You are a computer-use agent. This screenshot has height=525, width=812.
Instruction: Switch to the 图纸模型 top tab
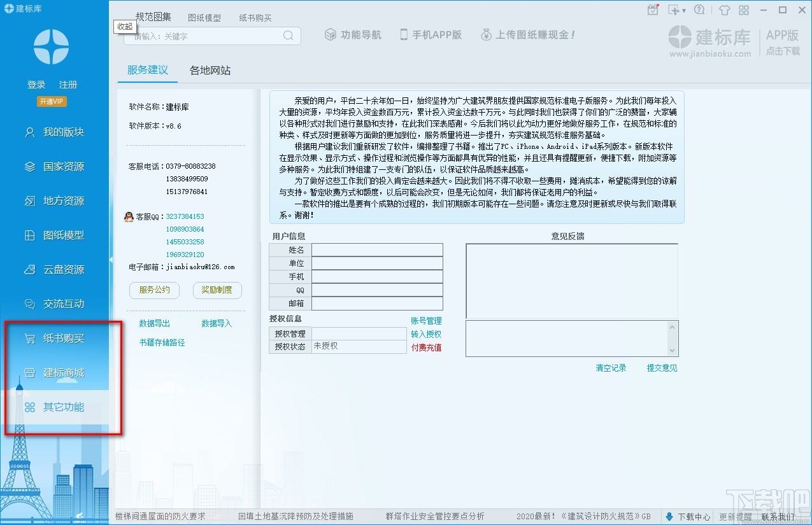point(205,17)
